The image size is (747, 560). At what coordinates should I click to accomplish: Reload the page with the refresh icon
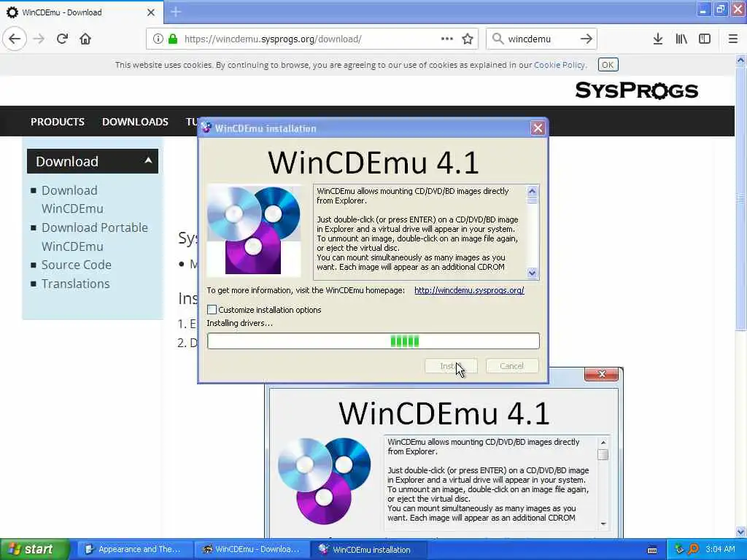[62, 39]
